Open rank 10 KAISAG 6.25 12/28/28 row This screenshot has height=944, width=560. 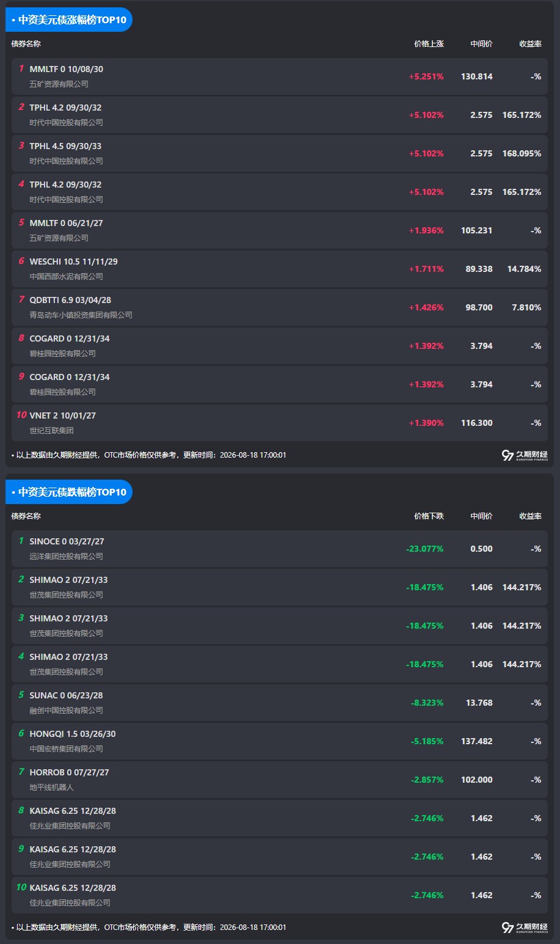(x=280, y=895)
